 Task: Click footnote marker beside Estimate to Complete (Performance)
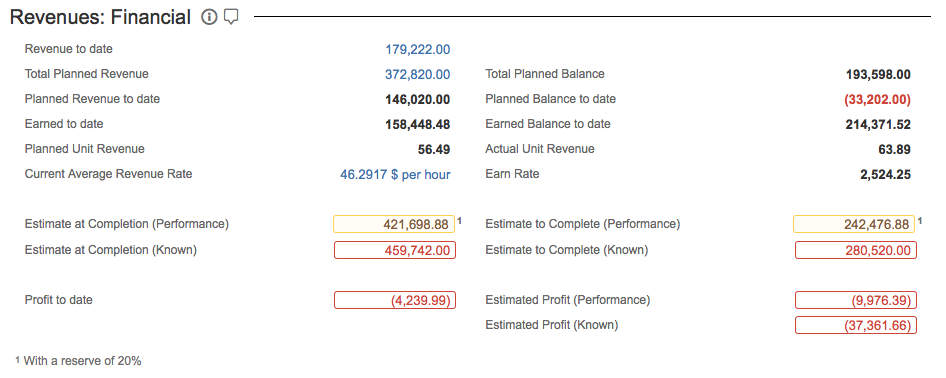pos(919,221)
